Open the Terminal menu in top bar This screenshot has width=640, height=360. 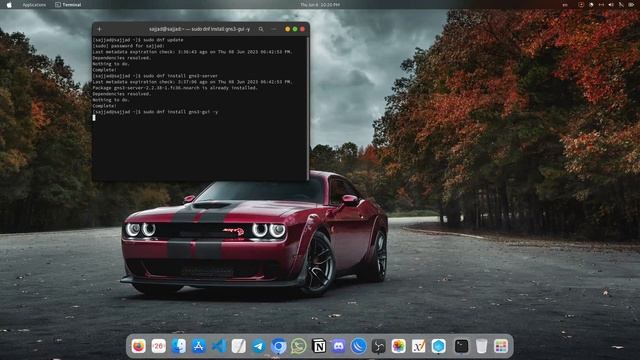coord(68,5)
